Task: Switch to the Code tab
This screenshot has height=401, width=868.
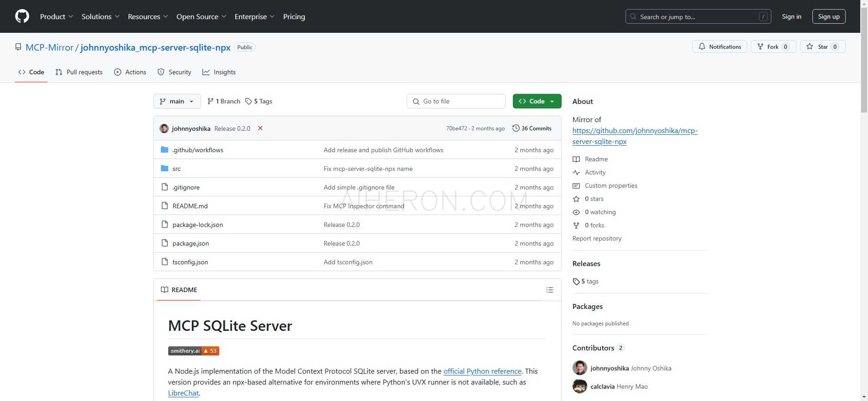Action: tap(31, 72)
